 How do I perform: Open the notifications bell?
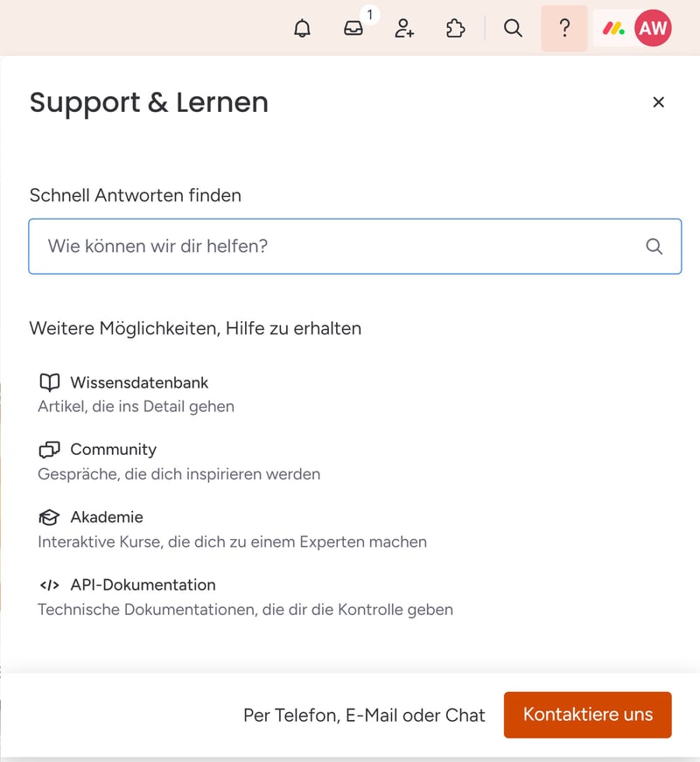tap(303, 29)
